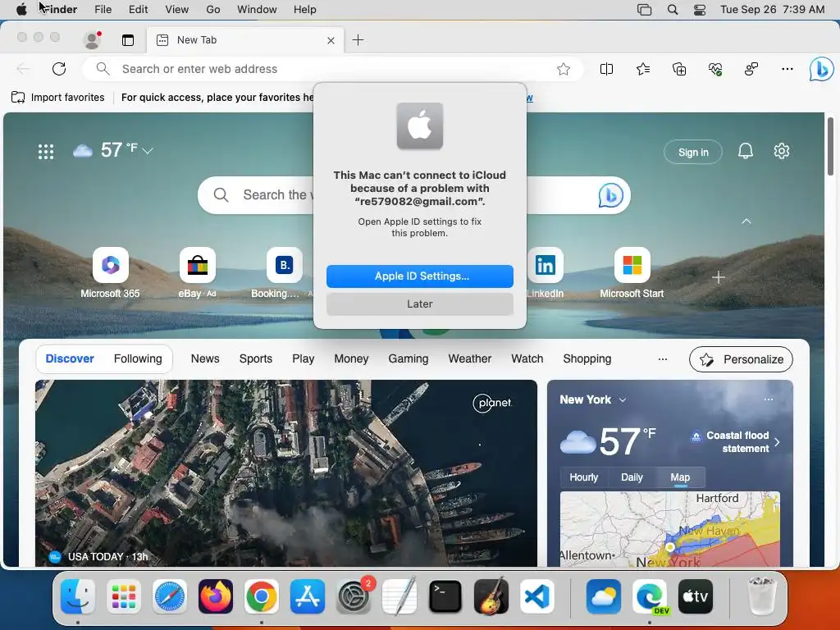Click Import favorites link
Image resolution: width=840 pixels, height=630 pixels.
point(58,98)
